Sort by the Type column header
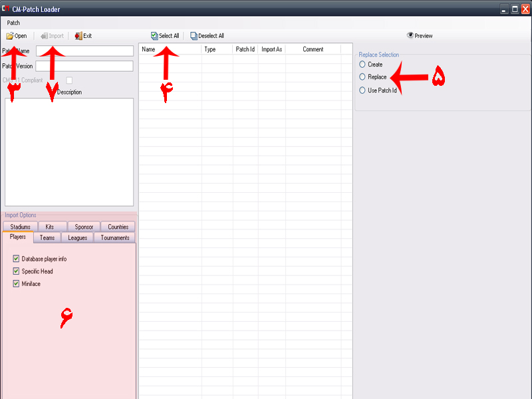Screen dimensions: 532x399 [x=217, y=49]
